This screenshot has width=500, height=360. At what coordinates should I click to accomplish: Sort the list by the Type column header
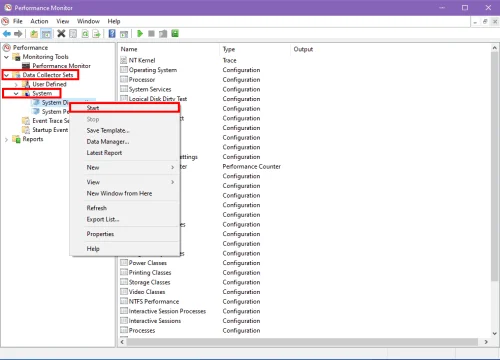[255, 49]
